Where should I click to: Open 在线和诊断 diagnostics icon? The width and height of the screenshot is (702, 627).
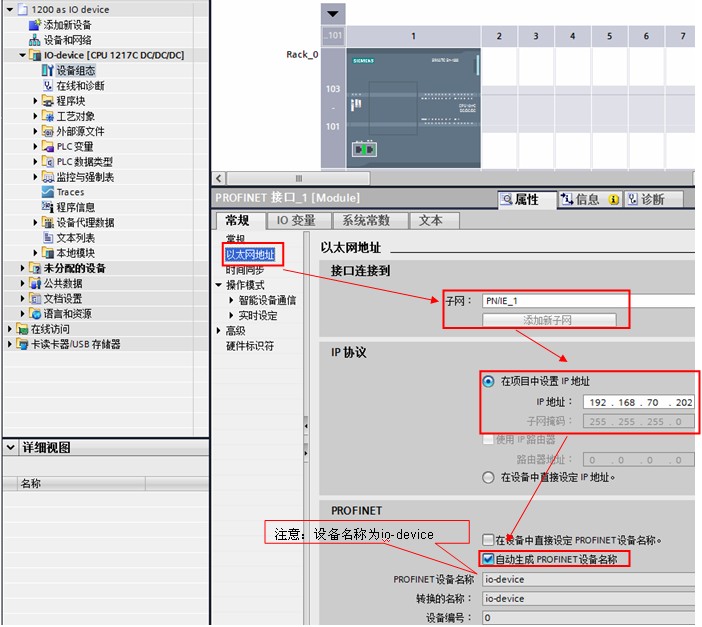tap(47, 86)
